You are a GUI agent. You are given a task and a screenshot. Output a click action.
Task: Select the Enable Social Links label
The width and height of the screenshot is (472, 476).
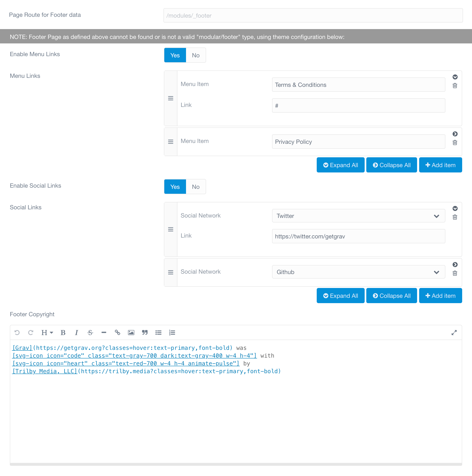click(35, 186)
